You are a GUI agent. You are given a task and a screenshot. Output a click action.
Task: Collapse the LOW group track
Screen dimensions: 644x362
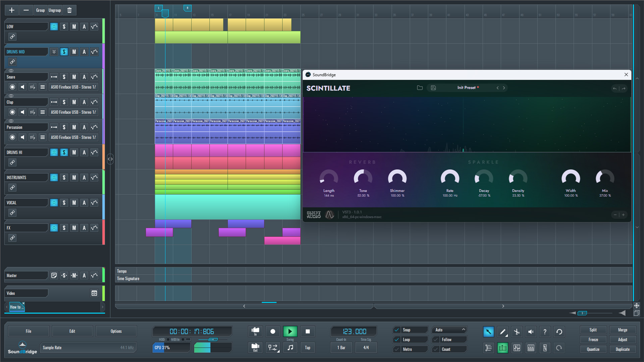[x=54, y=26]
